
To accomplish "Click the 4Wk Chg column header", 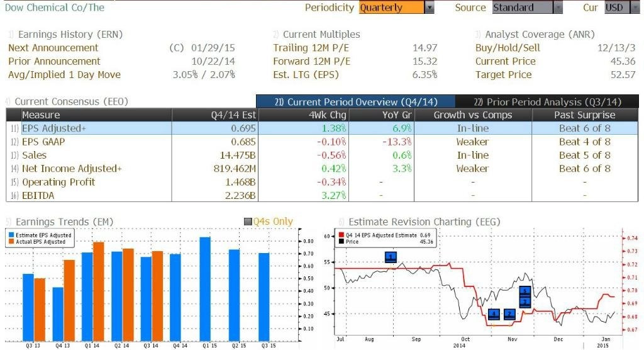I will (304, 115).
